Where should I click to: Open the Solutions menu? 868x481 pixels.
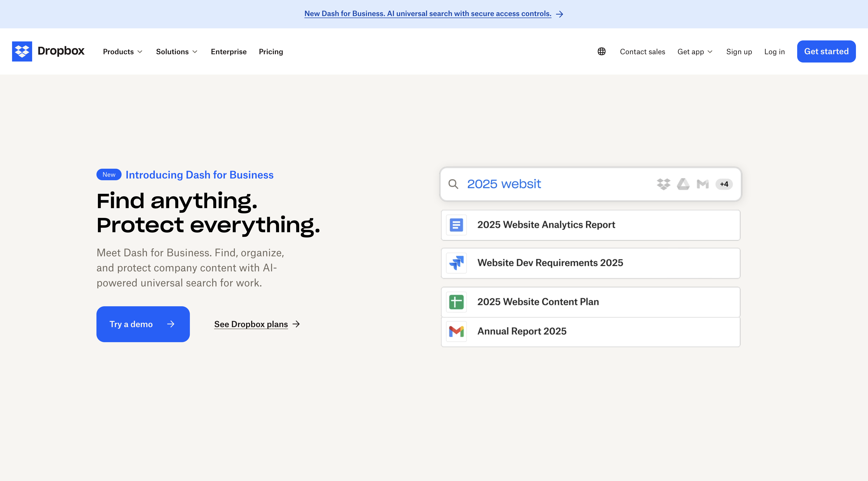coord(177,51)
